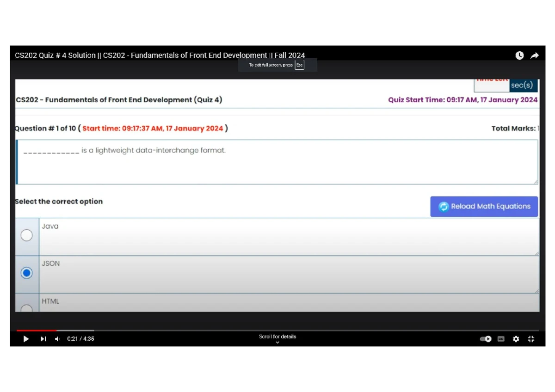
Task: Click the Watch Later clock icon
Action: point(519,55)
